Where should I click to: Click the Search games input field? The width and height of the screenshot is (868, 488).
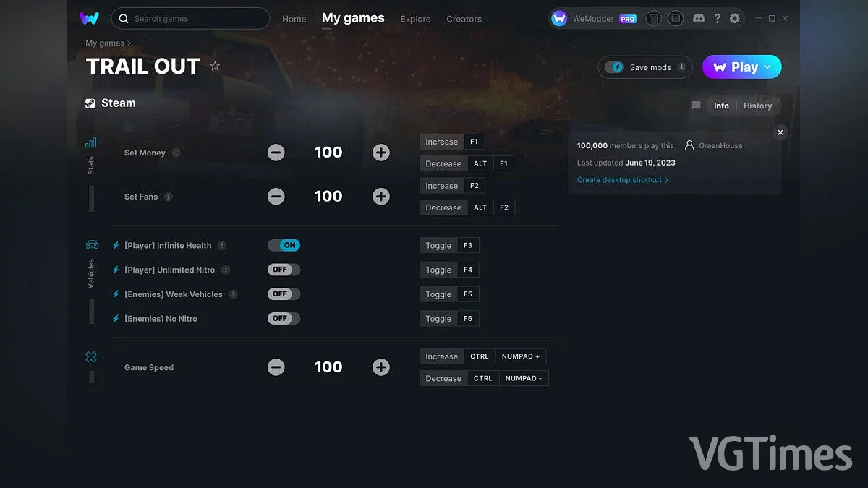coord(195,18)
